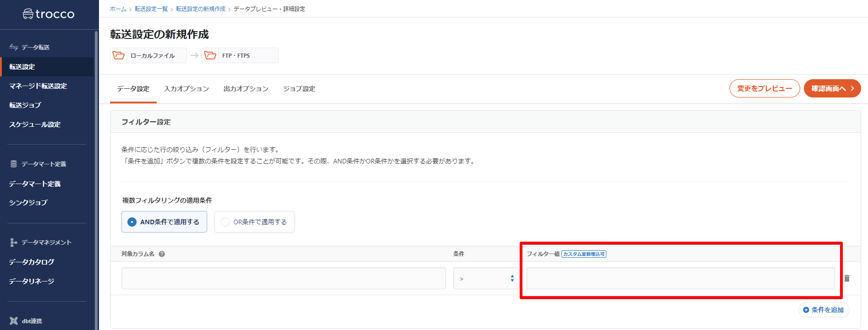The width and height of the screenshot is (868, 330).
Task: Click the データマート定義 database icon header
Action: [x=14, y=164]
